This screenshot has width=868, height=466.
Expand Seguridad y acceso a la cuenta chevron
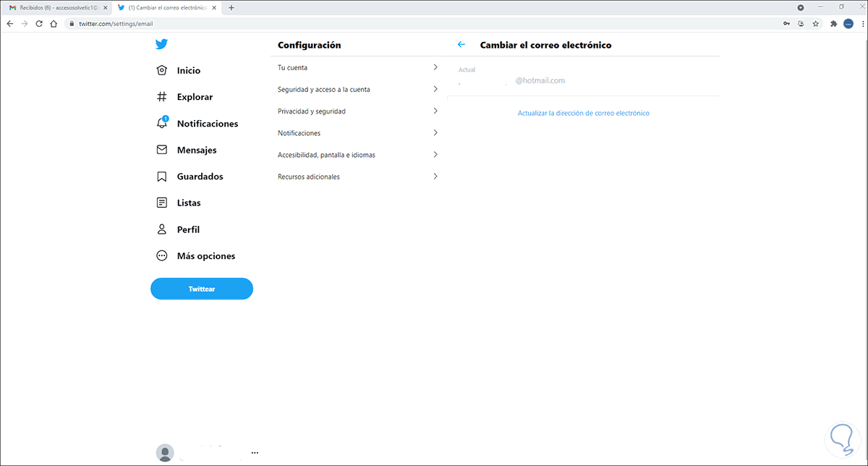(x=435, y=89)
